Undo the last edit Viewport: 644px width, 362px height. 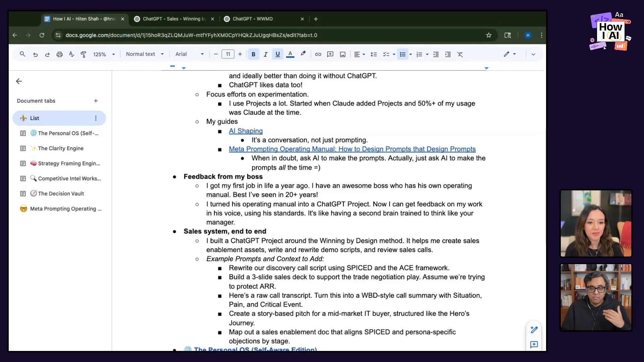(x=35, y=54)
